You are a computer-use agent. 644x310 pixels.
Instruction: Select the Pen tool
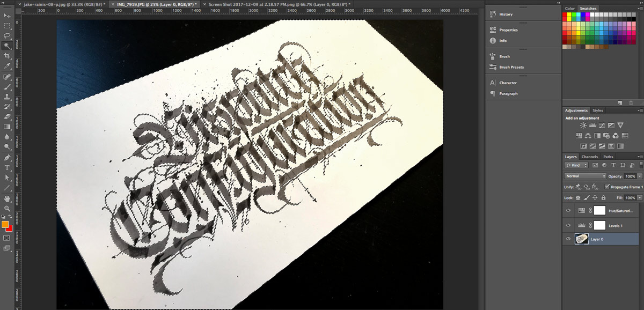(x=7, y=158)
